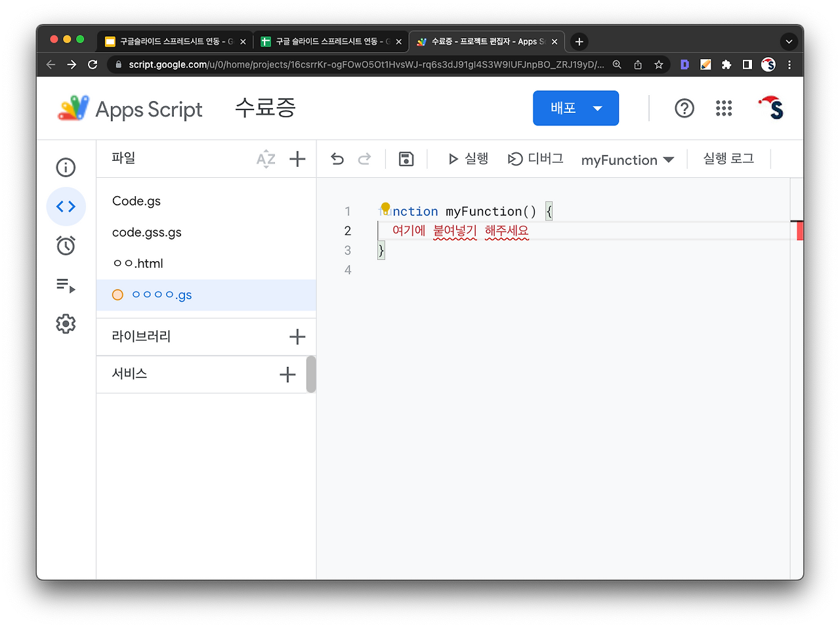Close the green Sheets browser tab
The width and height of the screenshot is (840, 628).
pyautogui.click(x=399, y=41)
